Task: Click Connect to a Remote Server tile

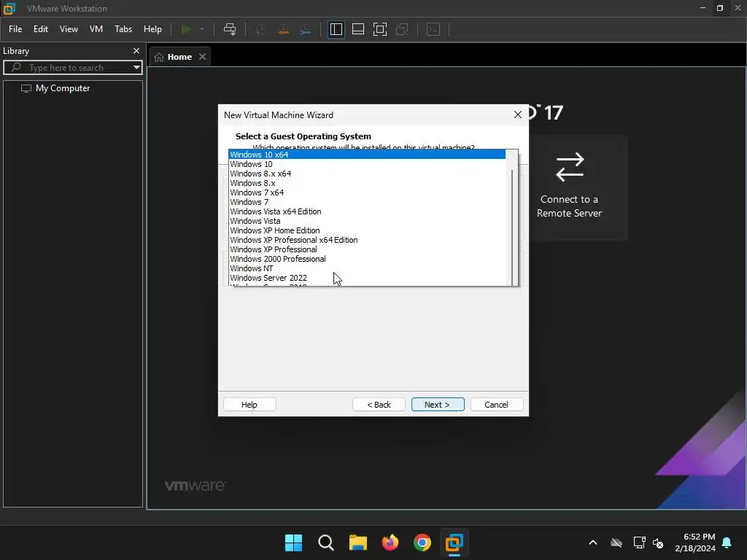Action: tap(569, 187)
